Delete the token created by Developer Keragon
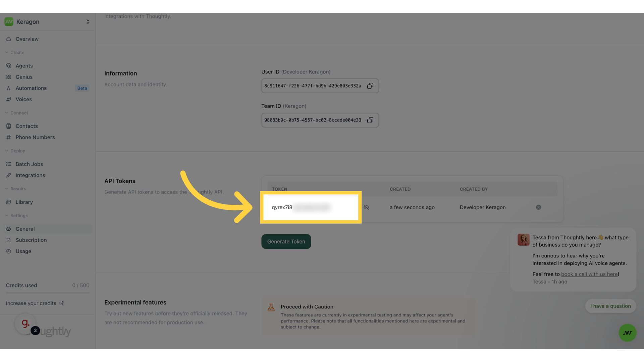Image resolution: width=644 pixels, height=362 pixels. coord(538,207)
